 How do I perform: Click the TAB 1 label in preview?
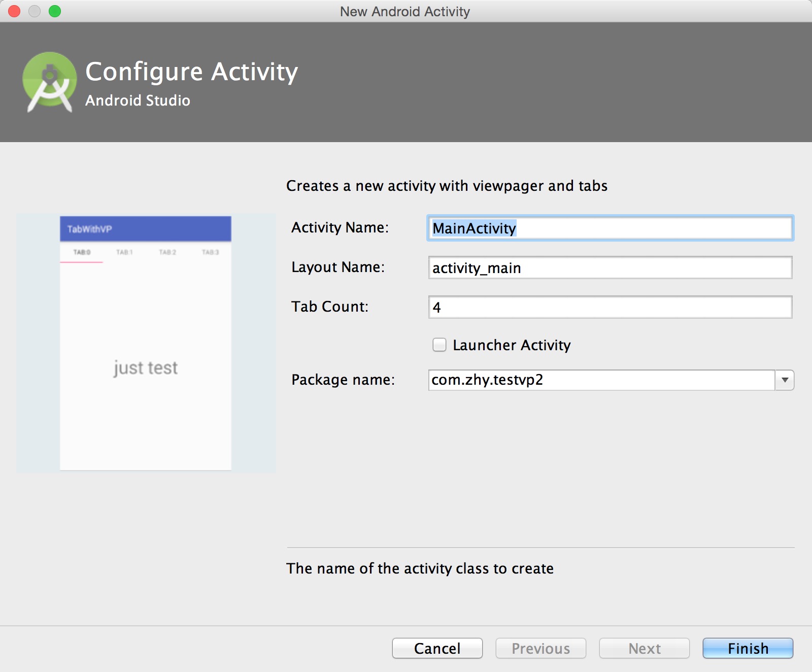pyautogui.click(x=124, y=252)
